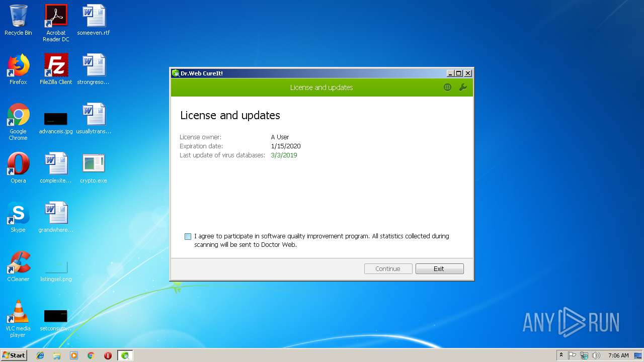Open Windows Explorer folder in taskbar
Viewport: 644px width, 362px height.
57,355
